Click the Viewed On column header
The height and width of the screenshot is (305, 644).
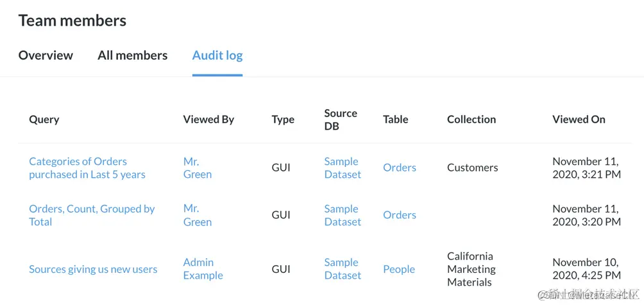579,119
